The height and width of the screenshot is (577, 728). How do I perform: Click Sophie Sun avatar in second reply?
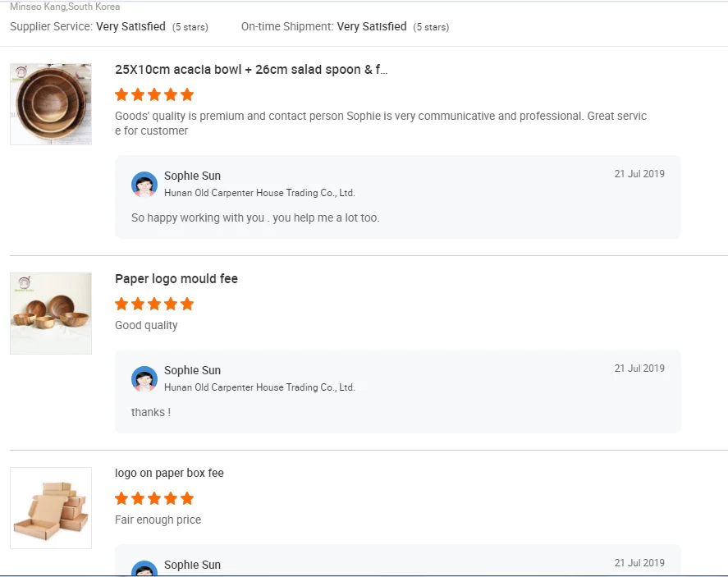144,379
